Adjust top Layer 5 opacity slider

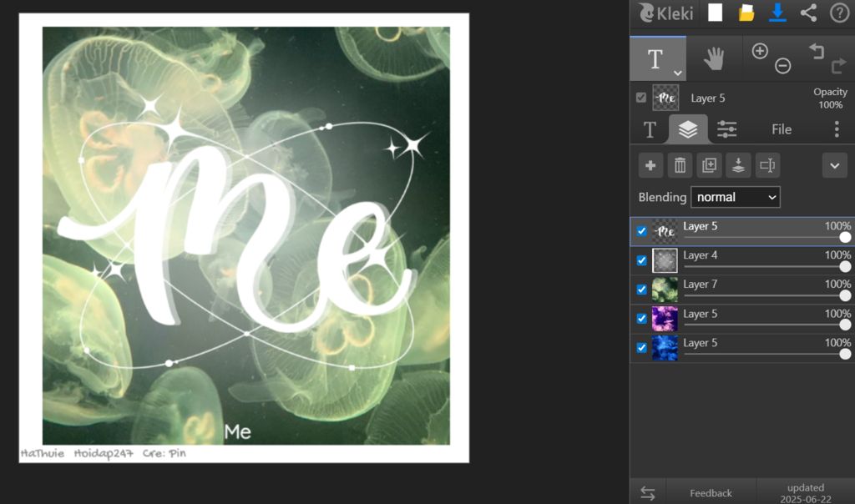766,238
